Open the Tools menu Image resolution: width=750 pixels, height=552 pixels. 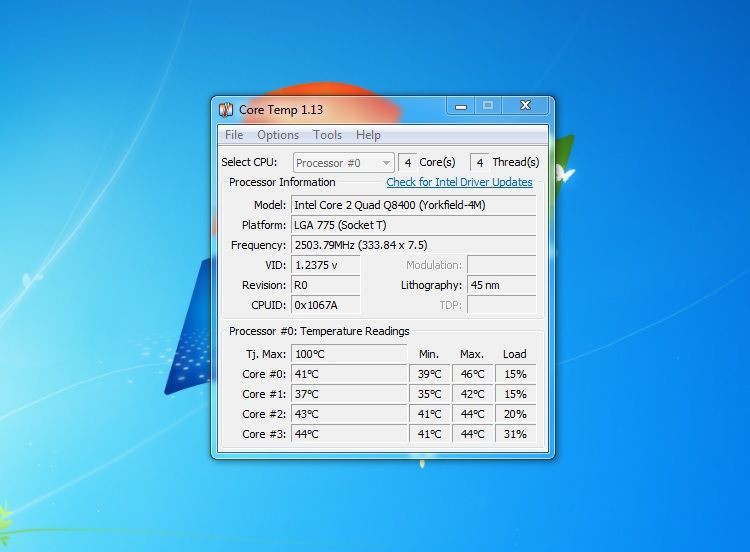[x=327, y=135]
